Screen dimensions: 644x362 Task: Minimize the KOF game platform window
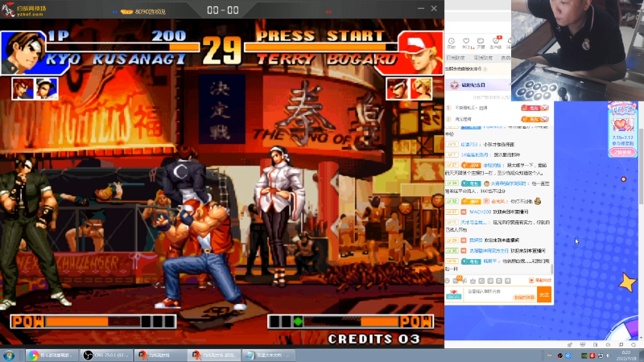(x=420, y=8)
